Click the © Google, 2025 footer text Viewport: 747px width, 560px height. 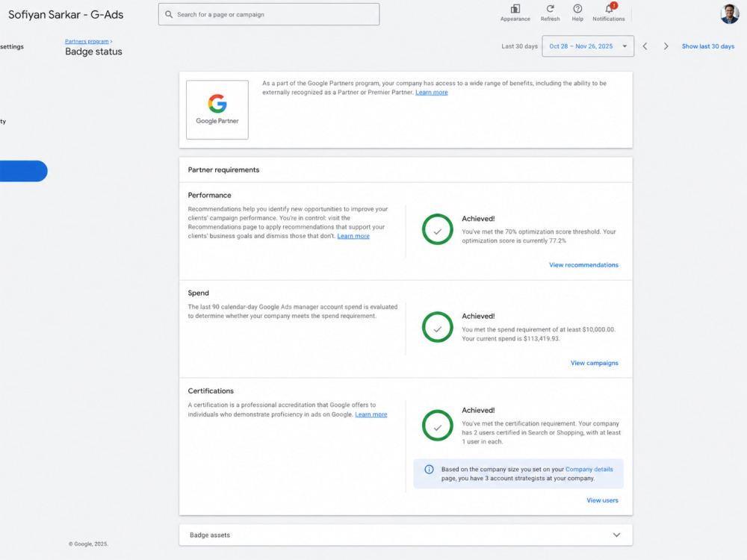coord(88,544)
